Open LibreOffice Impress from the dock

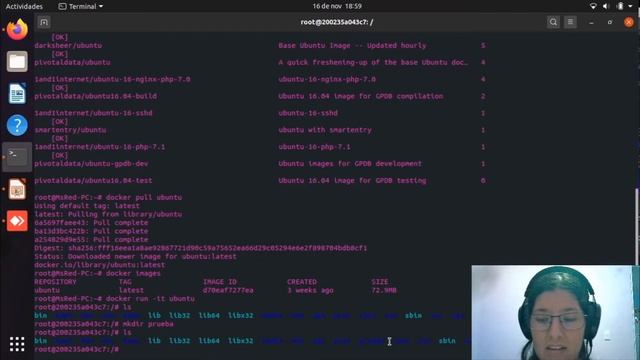[x=17, y=189]
